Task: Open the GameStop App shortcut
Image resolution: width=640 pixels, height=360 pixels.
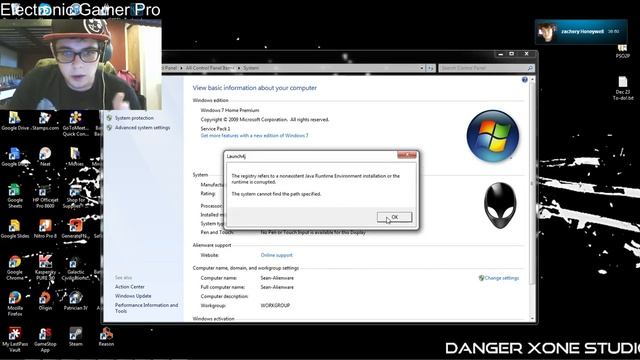Action: click(x=45, y=340)
